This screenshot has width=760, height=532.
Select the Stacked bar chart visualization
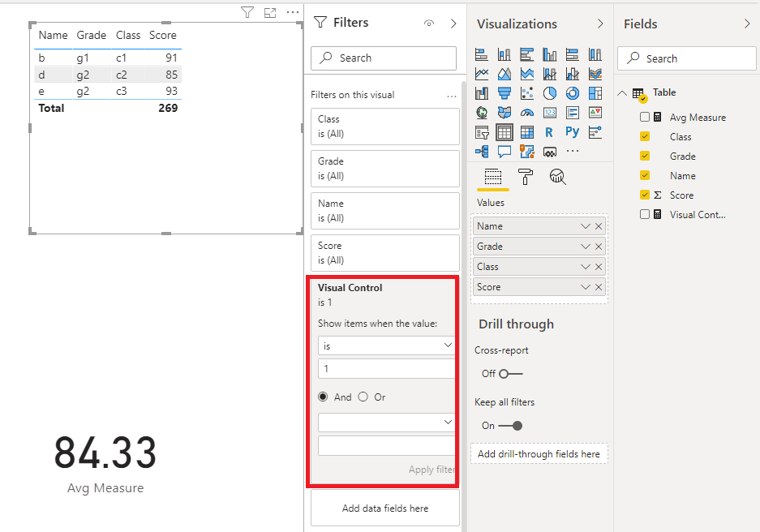pos(481,55)
